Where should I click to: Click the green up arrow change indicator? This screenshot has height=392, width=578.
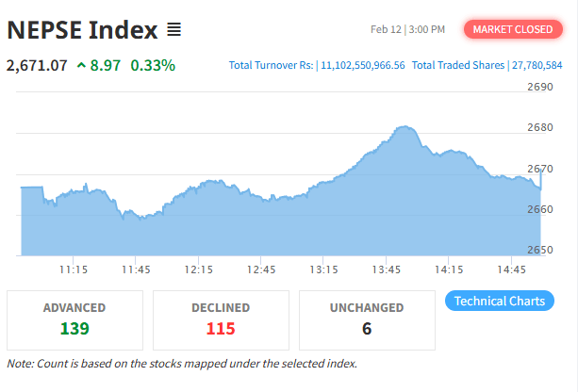point(81,66)
